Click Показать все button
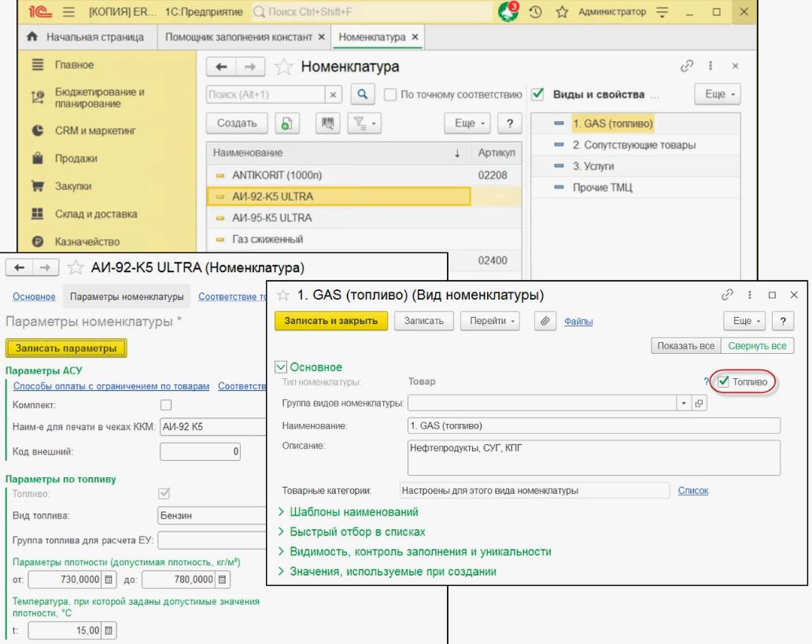 coord(685,346)
